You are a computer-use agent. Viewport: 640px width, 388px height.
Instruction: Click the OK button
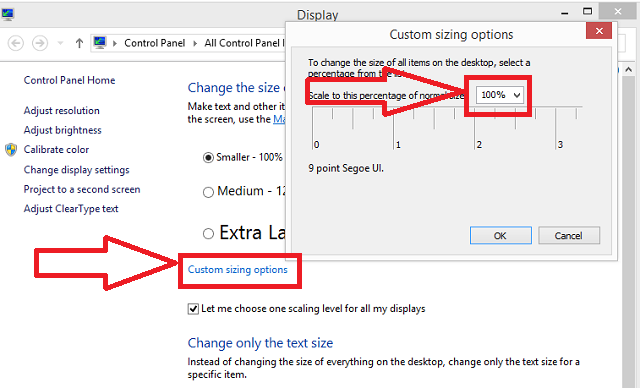(x=500, y=235)
